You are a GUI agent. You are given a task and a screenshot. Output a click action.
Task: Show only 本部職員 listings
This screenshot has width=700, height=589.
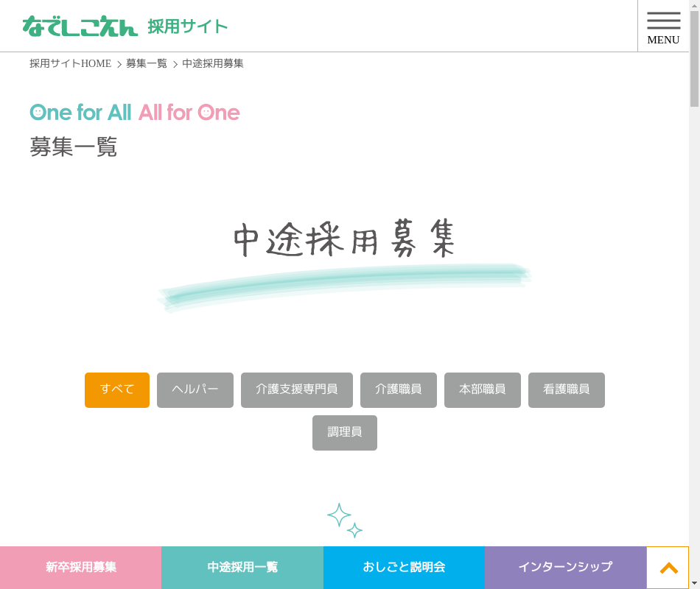point(483,390)
